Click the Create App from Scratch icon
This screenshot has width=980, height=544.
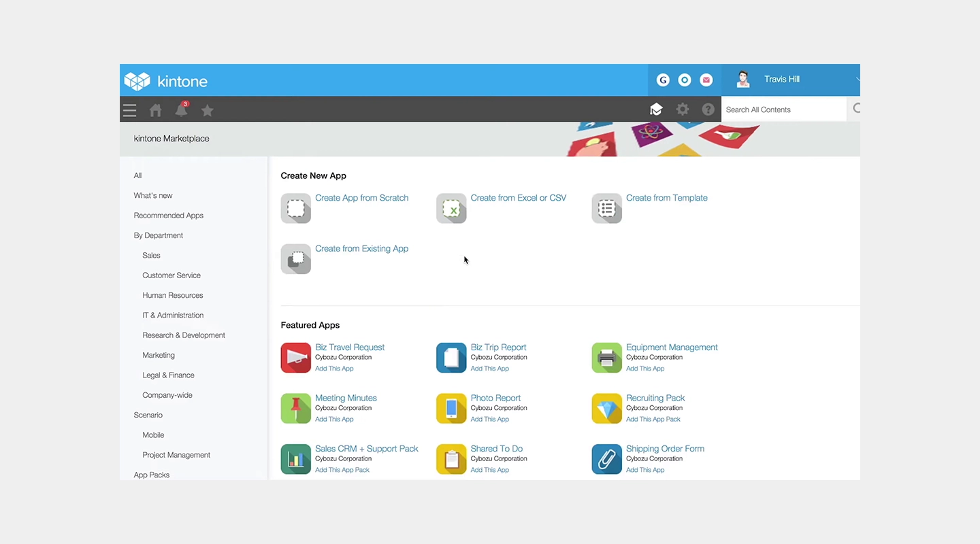296,208
